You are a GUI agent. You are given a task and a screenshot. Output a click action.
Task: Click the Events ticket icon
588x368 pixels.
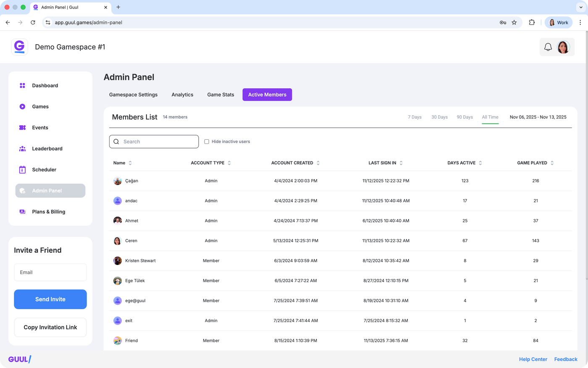[22, 127]
